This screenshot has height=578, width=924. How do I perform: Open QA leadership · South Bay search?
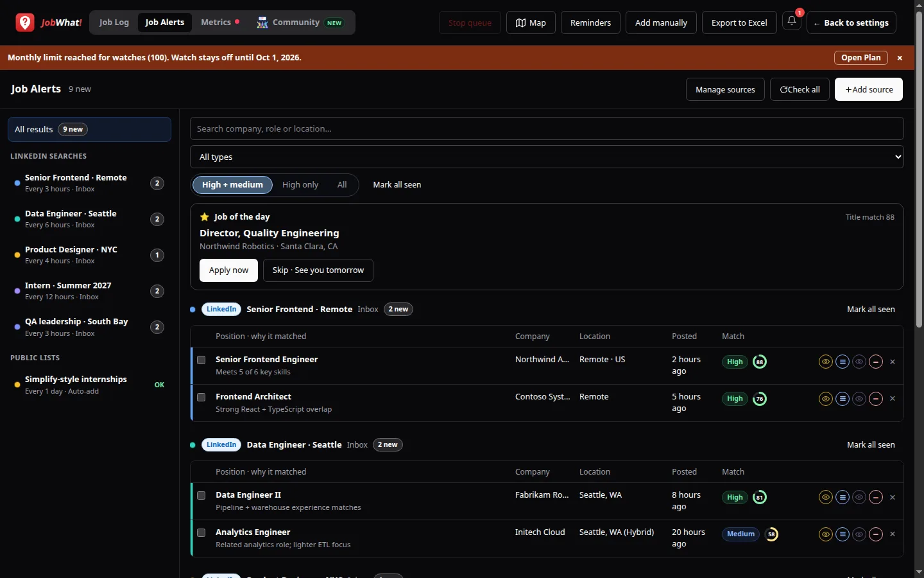pyautogui.click(x=89, y=327)
